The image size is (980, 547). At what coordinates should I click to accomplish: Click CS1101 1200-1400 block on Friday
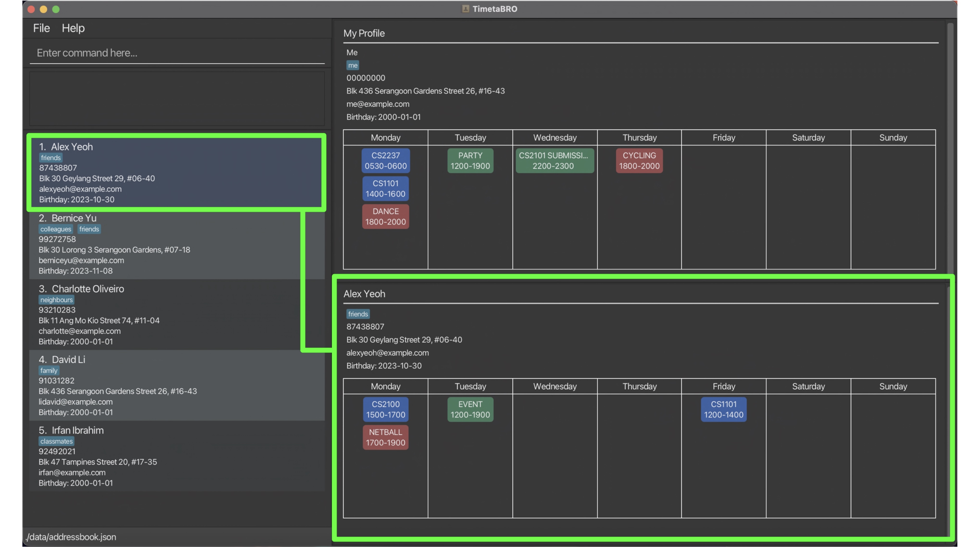[x=724, y=410]
